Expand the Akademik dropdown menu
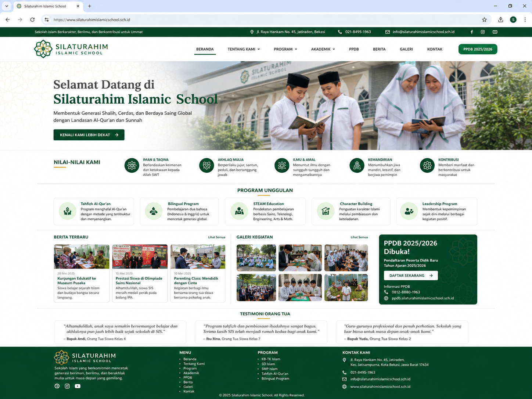 323,49
